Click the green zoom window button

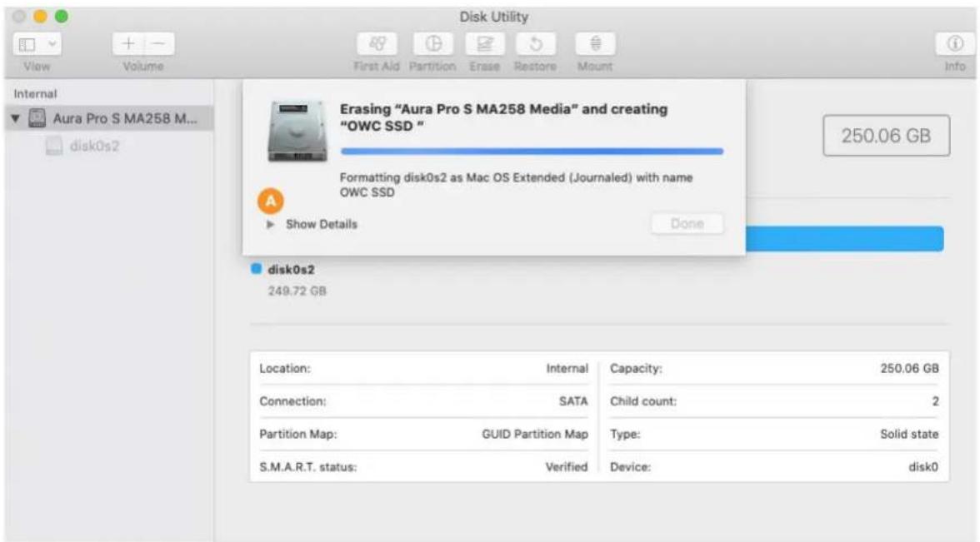(62, 17)
